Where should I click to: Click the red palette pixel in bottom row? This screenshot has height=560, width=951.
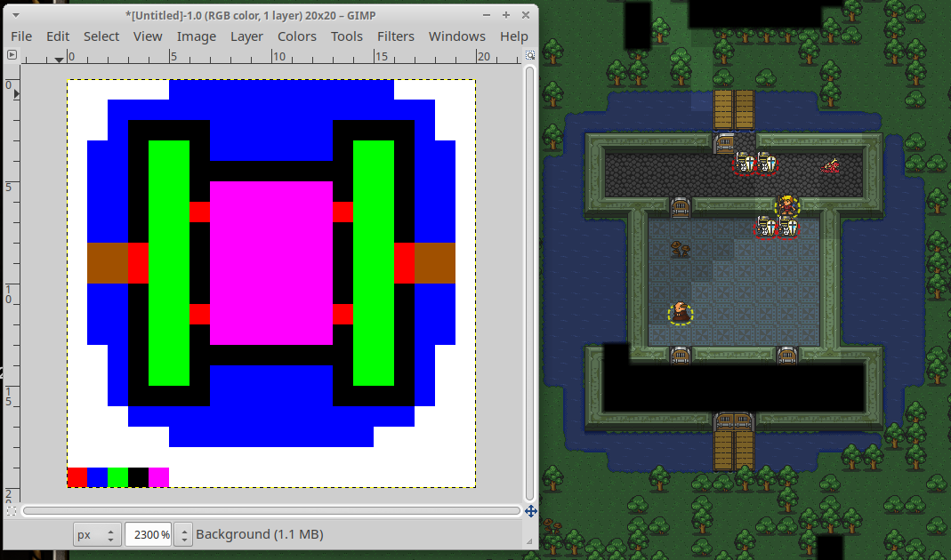77,477
